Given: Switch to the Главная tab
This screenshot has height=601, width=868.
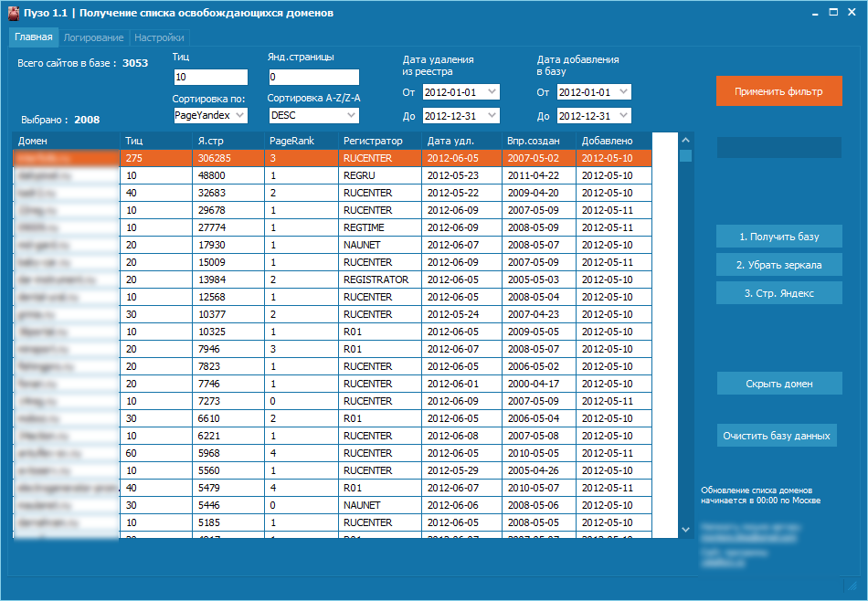Looking at the screenshot, I should (x=33, y=37).
